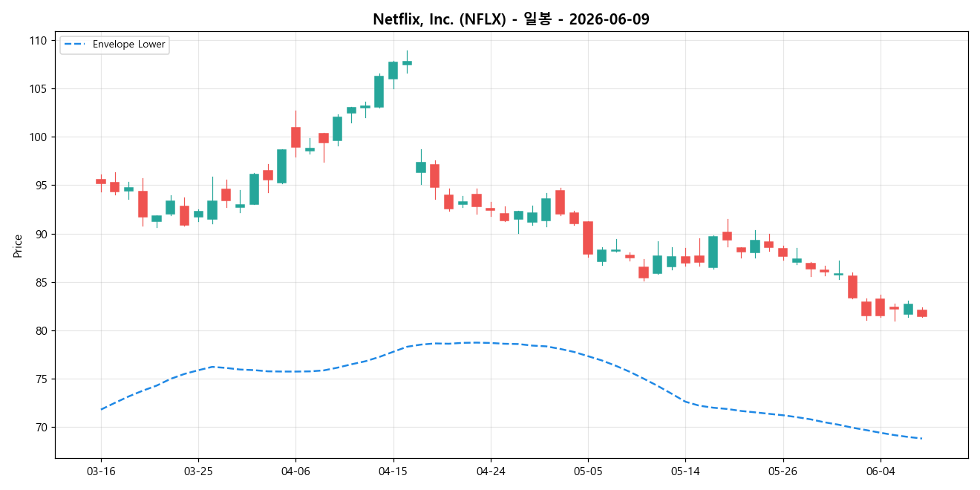Click the 80 price axis label

42,331
